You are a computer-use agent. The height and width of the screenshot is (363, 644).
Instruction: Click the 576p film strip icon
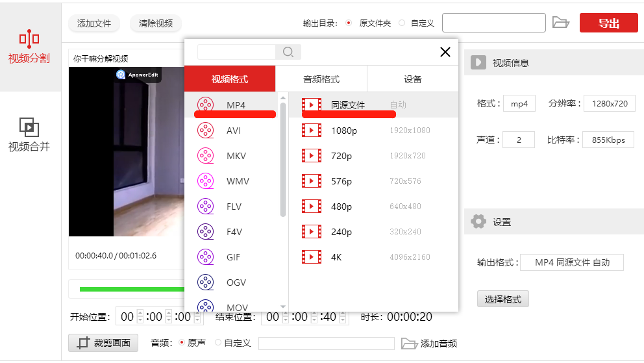point(312,181)
